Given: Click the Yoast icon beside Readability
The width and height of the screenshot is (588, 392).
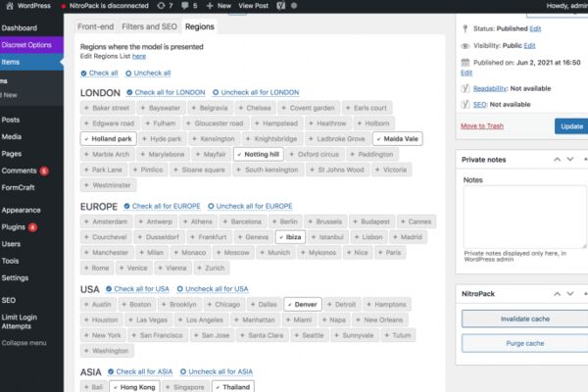Looking at the screenshot, I should tap(465, 88).
